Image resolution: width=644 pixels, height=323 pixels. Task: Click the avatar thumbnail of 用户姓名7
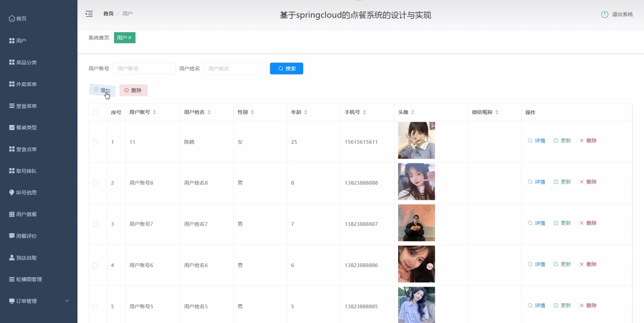(416, 223)
